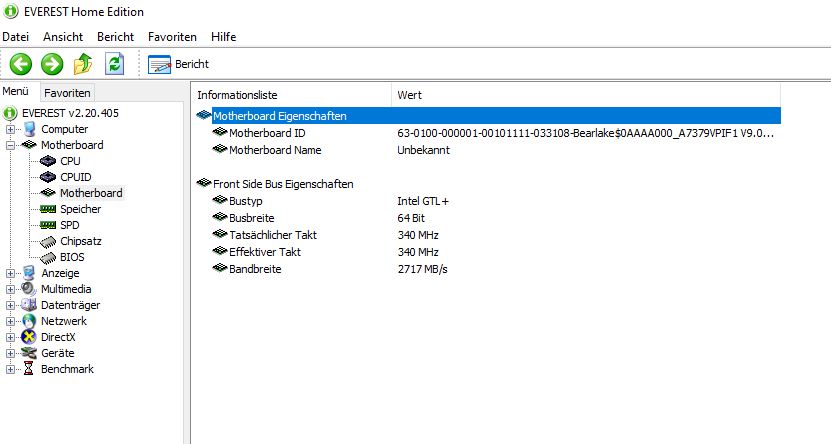Go back with the green left arrow

tap(21, 64)
